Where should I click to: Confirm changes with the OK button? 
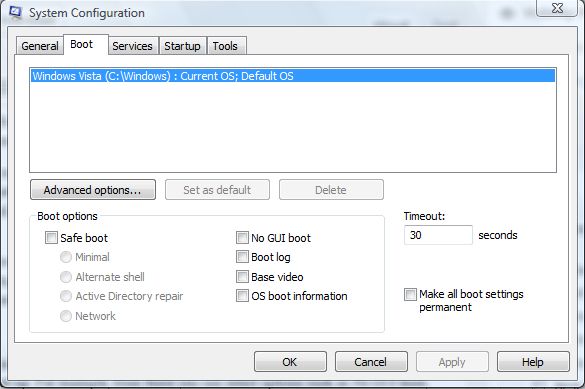[x=290, y=362]
